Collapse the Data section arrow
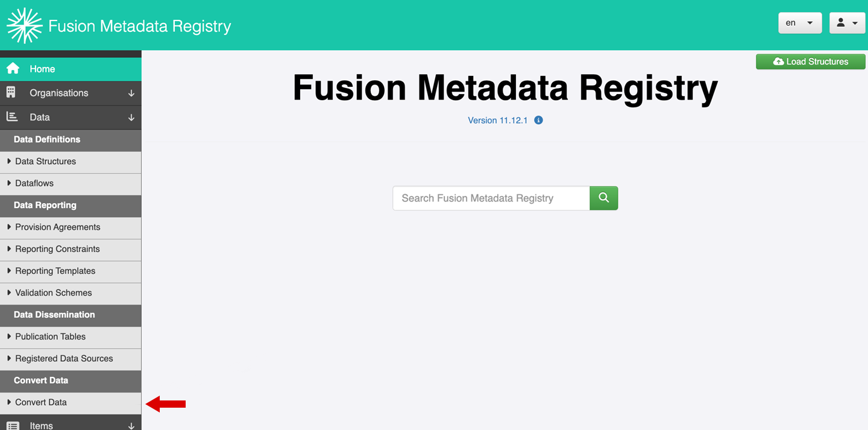This screenshot has height=430, width=868. click(x=131, y=118)
